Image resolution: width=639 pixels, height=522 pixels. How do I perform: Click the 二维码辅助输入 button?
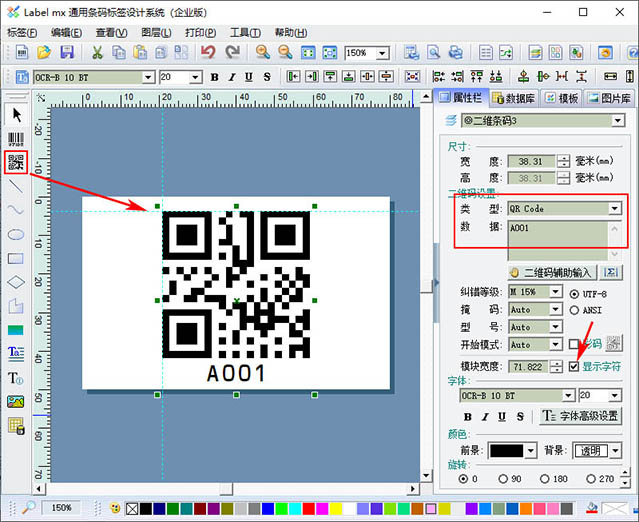pyautogui.click(x=552, y=272)
